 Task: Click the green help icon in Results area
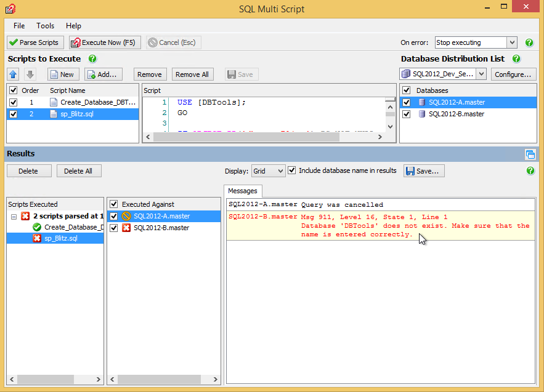pos(530,171)
